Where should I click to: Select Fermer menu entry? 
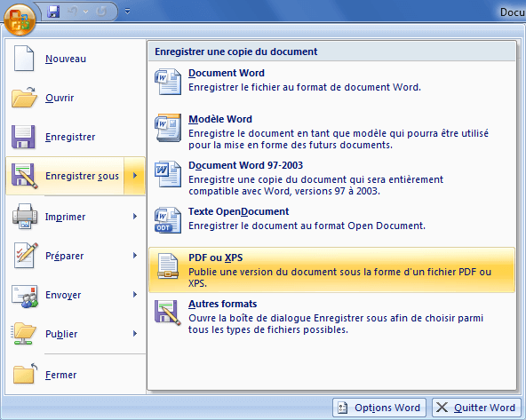click(76, 375)
